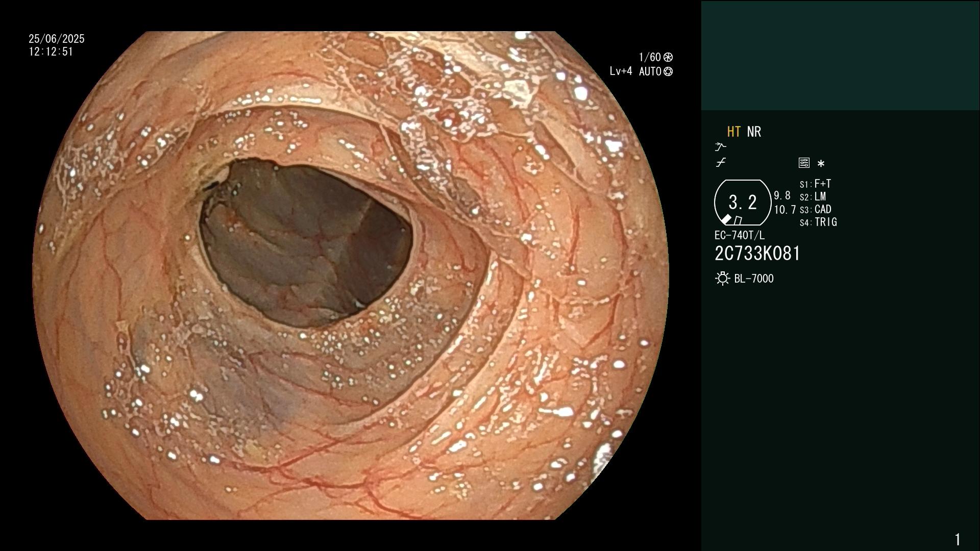Click the BL-7000 light source label
The image size is (980, 551).
click(754, 279)
